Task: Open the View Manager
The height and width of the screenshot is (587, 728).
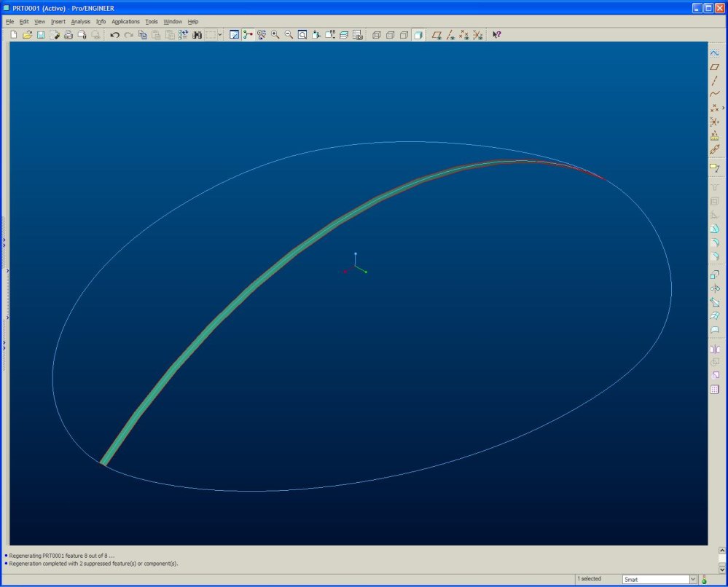Action: point(358,35)
